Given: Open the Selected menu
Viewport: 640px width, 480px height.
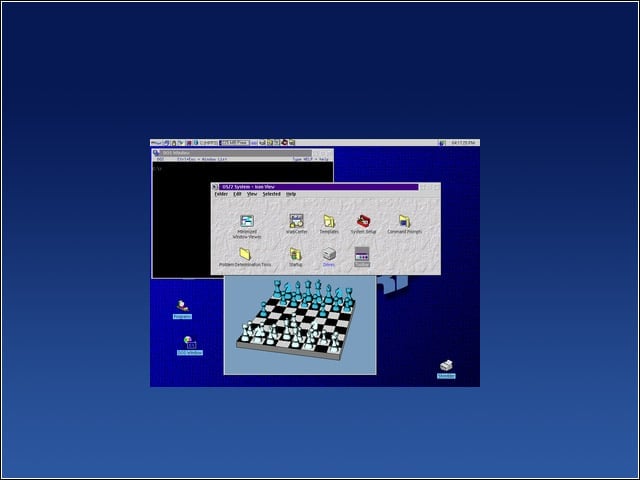Looking at the screenshot, I should 271,194.
